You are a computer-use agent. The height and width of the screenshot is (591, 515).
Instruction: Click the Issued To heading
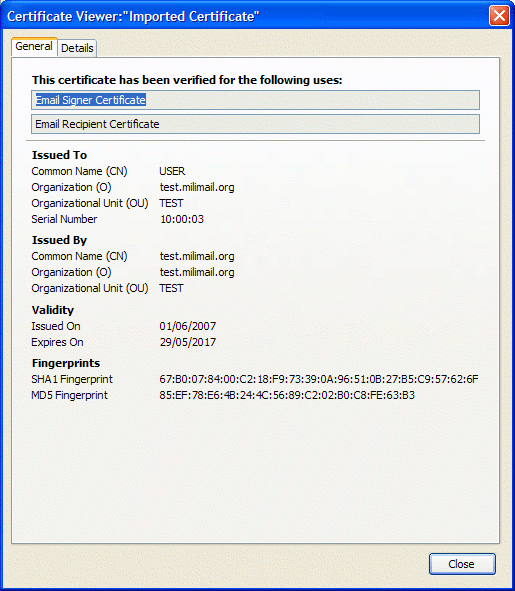click(x=59, y=155)
